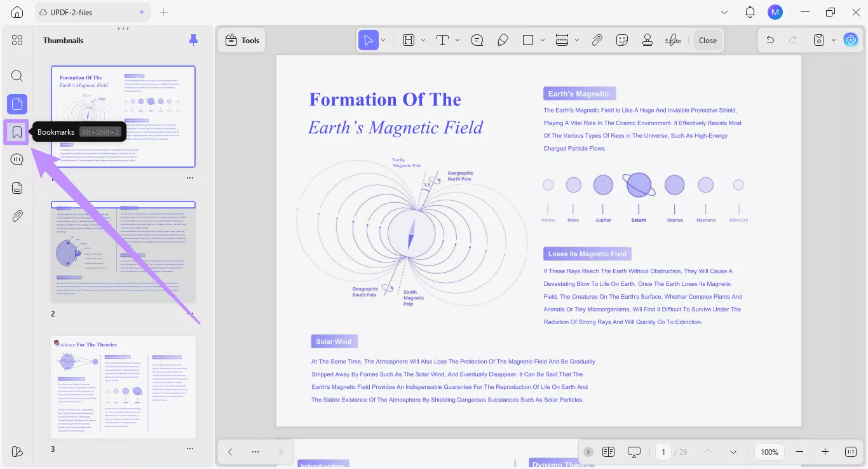
Task: Open the more options menu for thumbnail 3
Action: point(189,449)
